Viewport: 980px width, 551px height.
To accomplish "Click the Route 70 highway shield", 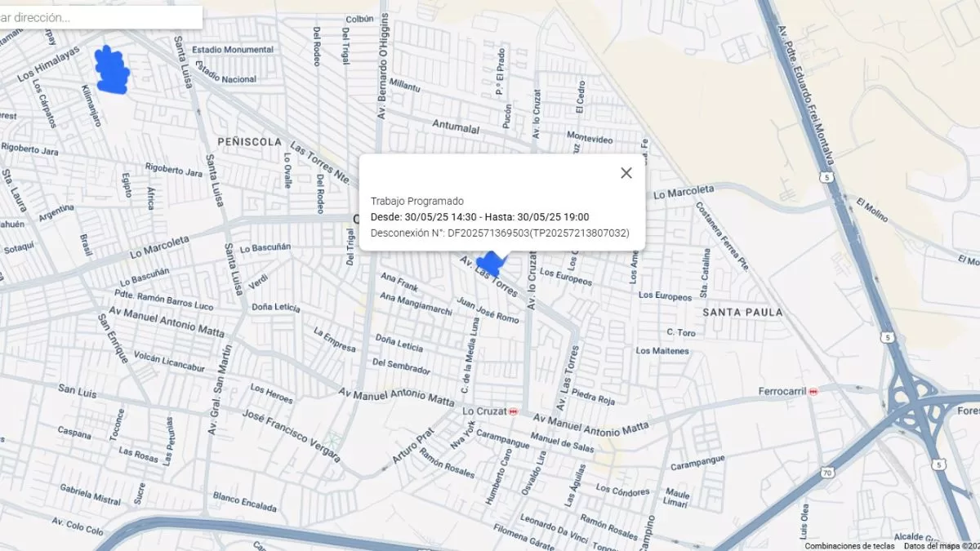I will click(x=827, y=473).
